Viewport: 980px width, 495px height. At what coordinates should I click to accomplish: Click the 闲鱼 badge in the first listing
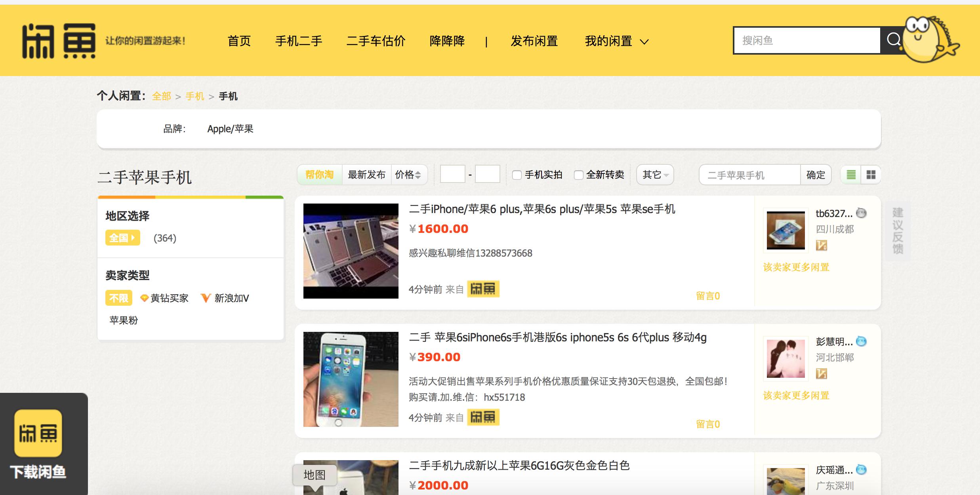click(x=483, y=289)
